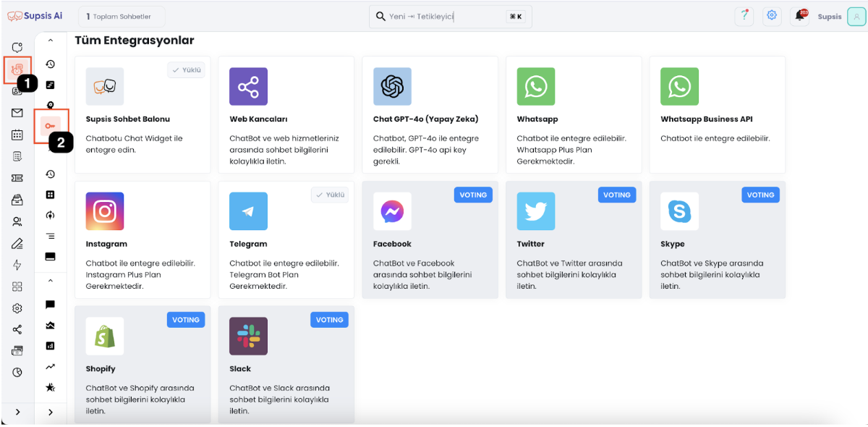Click the Tüm Entegrasyonlar heading
The height and width of the screenshot is (427, 868).
tap(135, 41)
